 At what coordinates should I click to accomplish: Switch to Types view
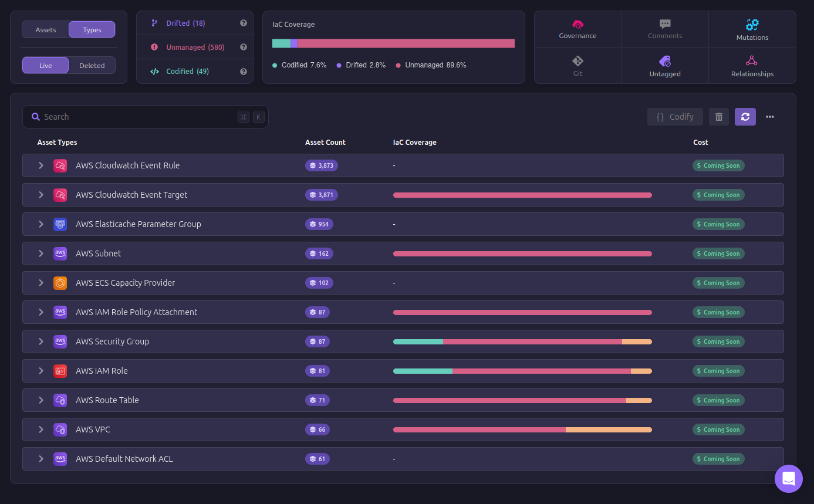[x=92, y=30]
